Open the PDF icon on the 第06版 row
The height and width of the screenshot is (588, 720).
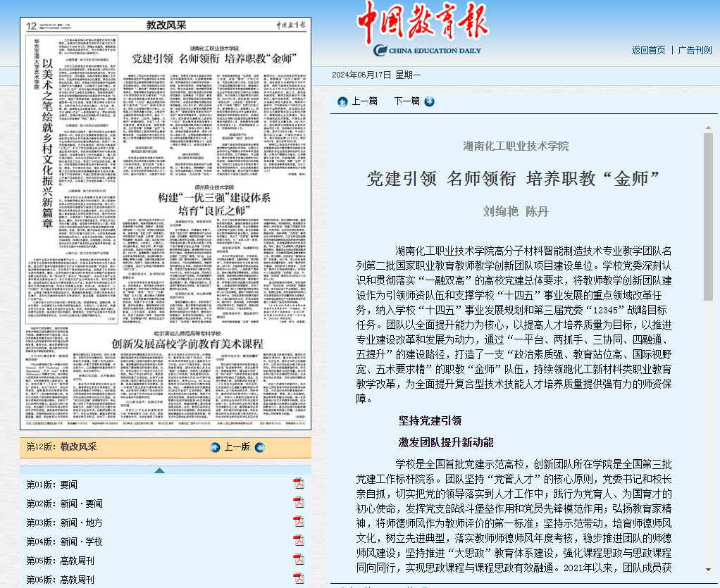pos(299,578)
